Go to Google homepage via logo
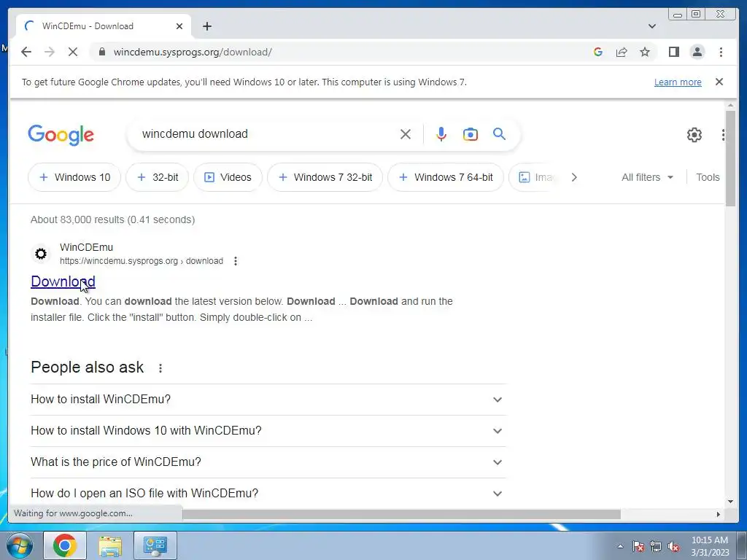The width and height of the screenshot is (747, 560). pos(61,135)
